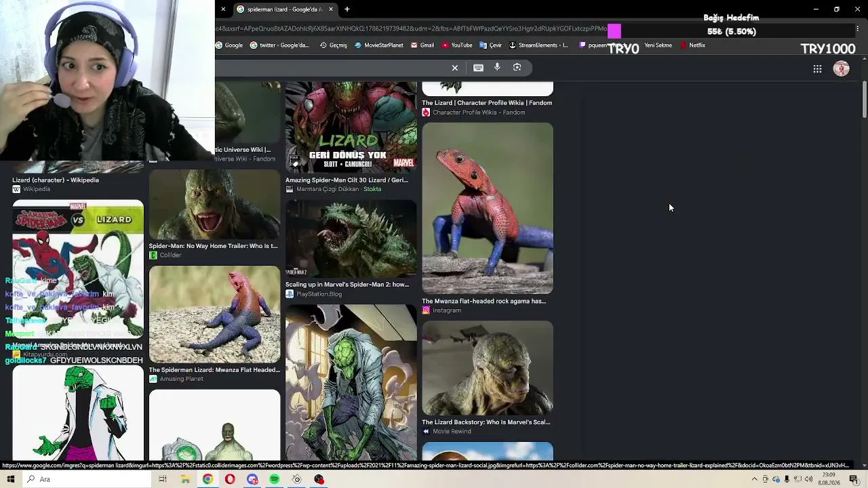868x488 pixels.
Task: Open the Mwanza flat-headed rock agama photo
Action: [488, 208]
